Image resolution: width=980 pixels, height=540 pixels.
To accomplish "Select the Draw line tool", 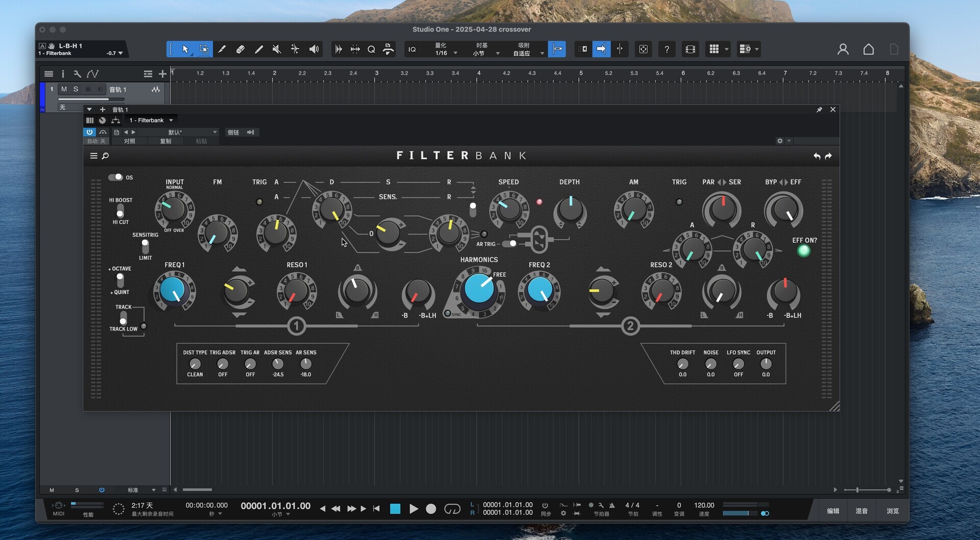I will pyautogui.click(x=259, y=49).
